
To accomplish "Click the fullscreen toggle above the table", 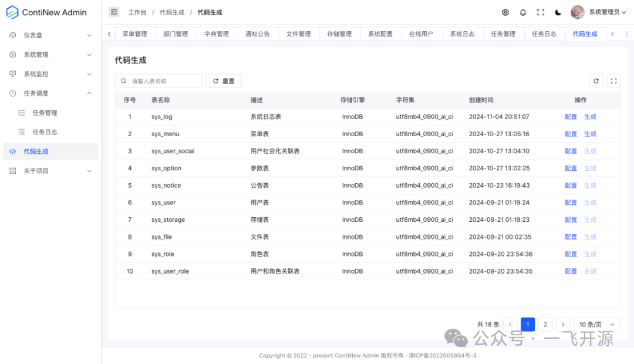I will tap(613, 80).
